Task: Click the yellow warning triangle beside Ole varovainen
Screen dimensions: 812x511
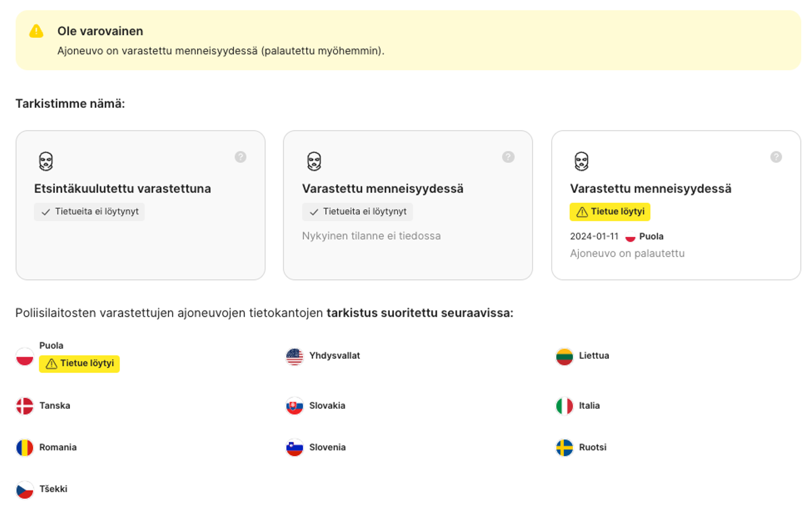Action: (36, 31)
